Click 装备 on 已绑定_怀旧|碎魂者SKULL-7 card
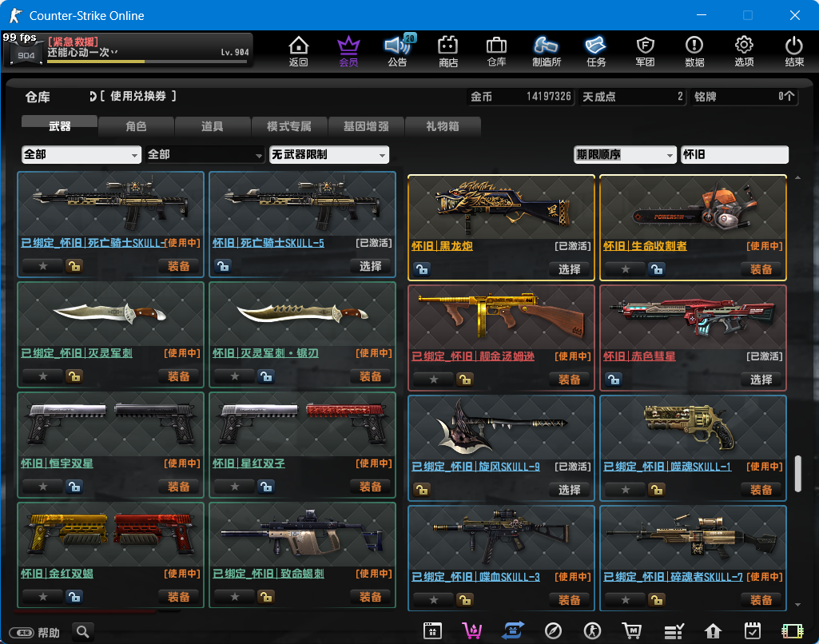The width and height of the screenshot is (819, 644). tap(761, 600)
